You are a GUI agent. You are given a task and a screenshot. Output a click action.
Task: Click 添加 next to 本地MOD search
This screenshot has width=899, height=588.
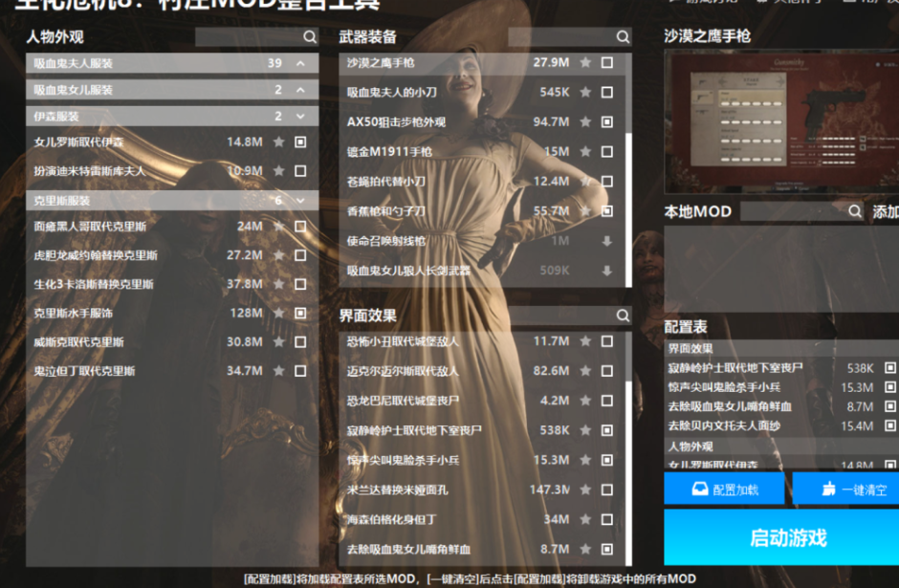(886, 211)
